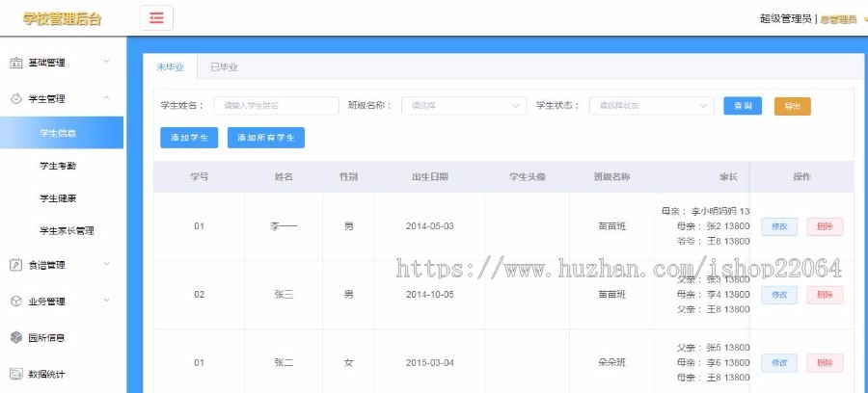868x393 pixels.
Task: Switch to the 已毕业 tab
Action: [x=224, y=67]
